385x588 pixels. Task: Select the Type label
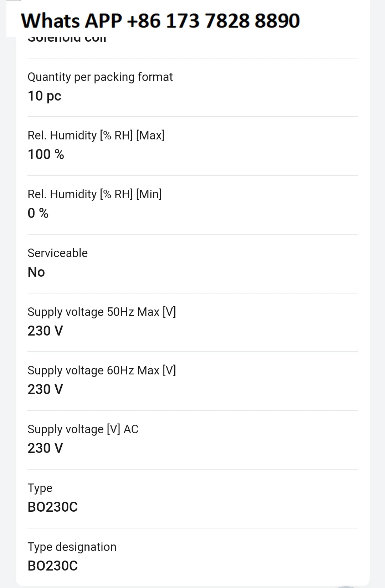point(40,488)
